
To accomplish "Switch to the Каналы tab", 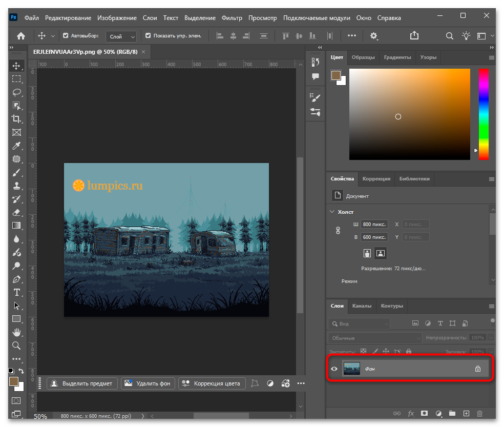I will click(362, 306).
